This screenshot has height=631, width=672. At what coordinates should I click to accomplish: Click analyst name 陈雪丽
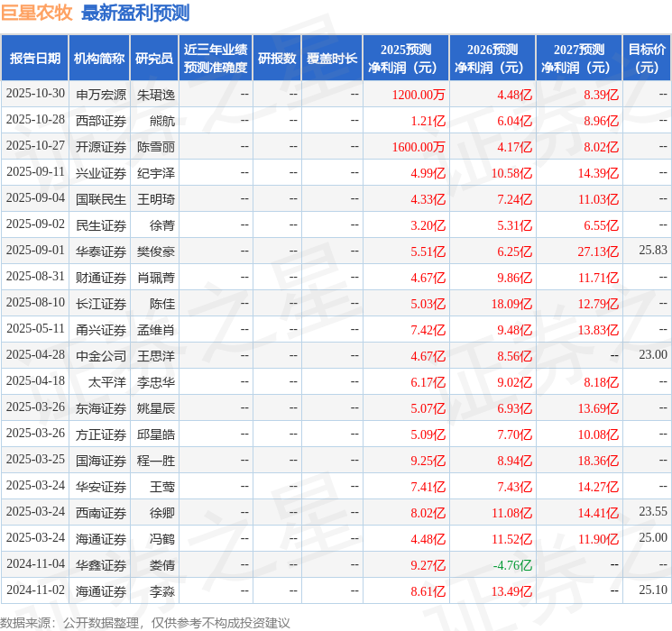tap(156, 146)
